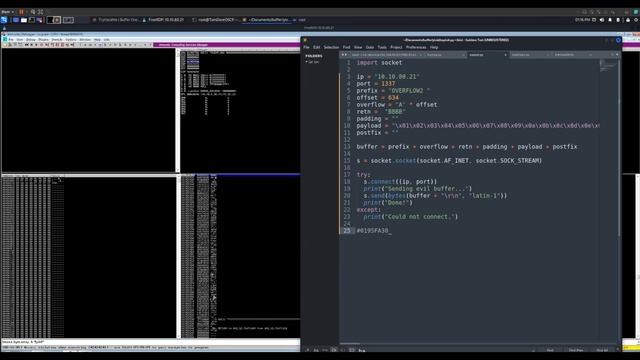
Task: Click the "import socket" line in the editor
Action: tap(379, 63)
